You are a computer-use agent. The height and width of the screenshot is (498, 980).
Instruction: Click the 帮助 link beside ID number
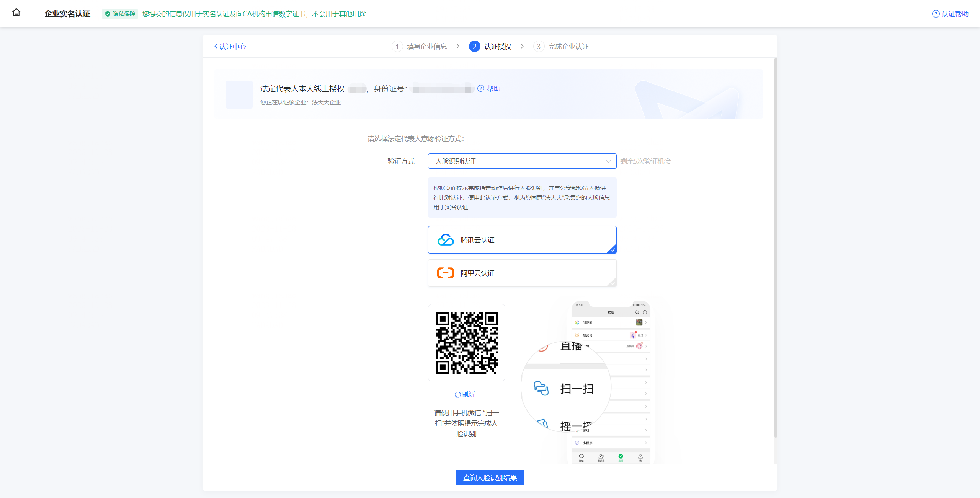tap(493, 88)
